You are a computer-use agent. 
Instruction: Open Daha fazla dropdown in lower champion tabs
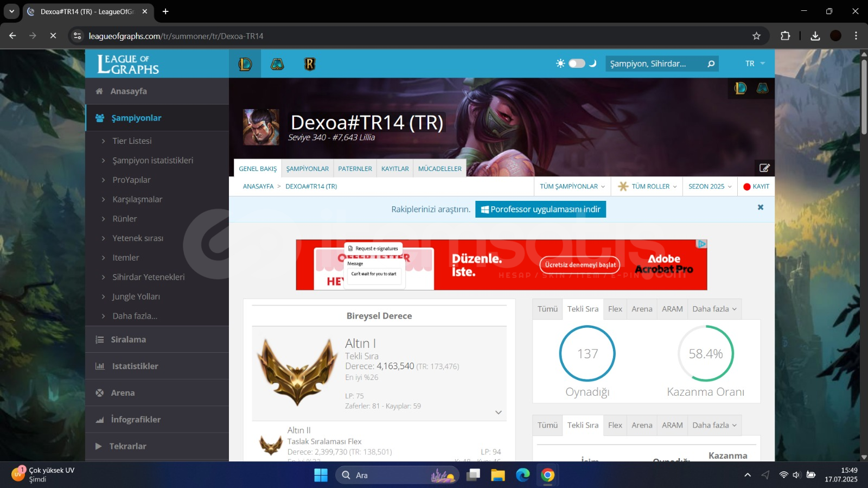[714, 425]
